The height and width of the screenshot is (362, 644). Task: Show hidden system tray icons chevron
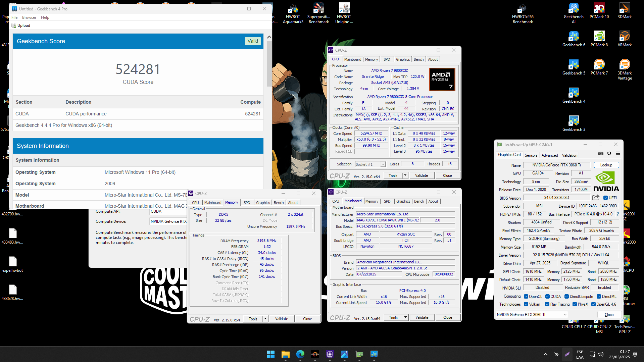[x=545, y=354]
